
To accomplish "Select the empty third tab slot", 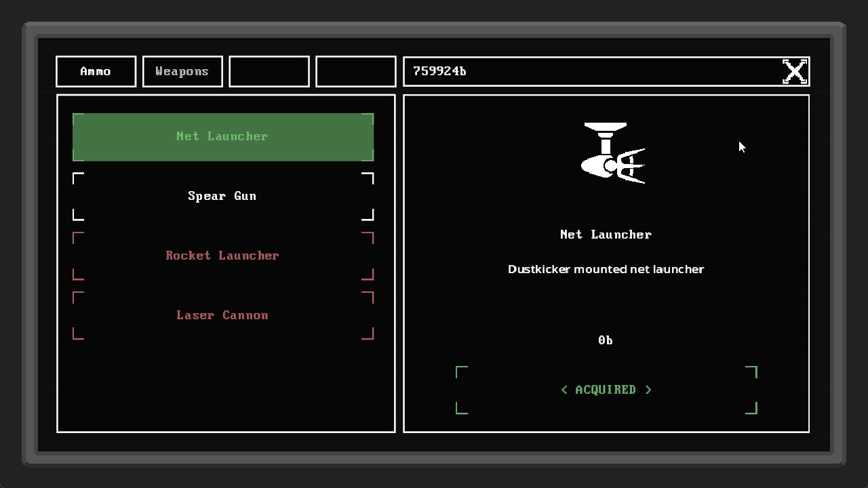I will tap(269, 71).
